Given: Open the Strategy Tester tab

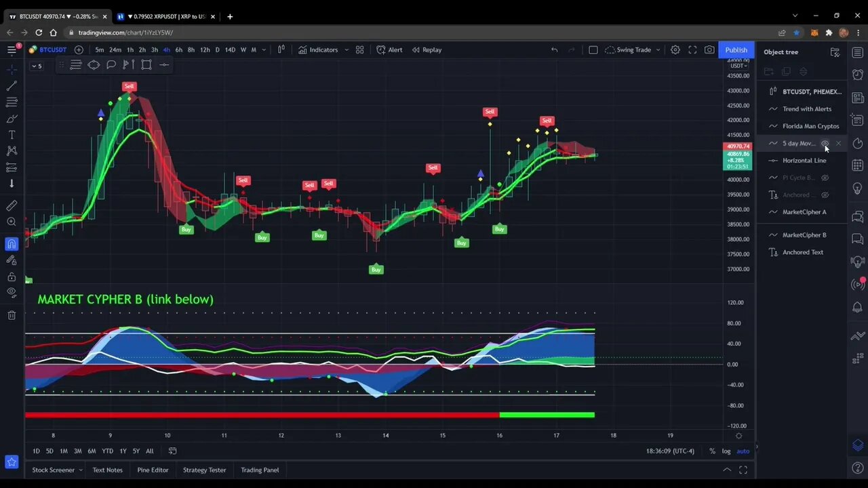Looking at the screenshot, I should coord(204,470).
